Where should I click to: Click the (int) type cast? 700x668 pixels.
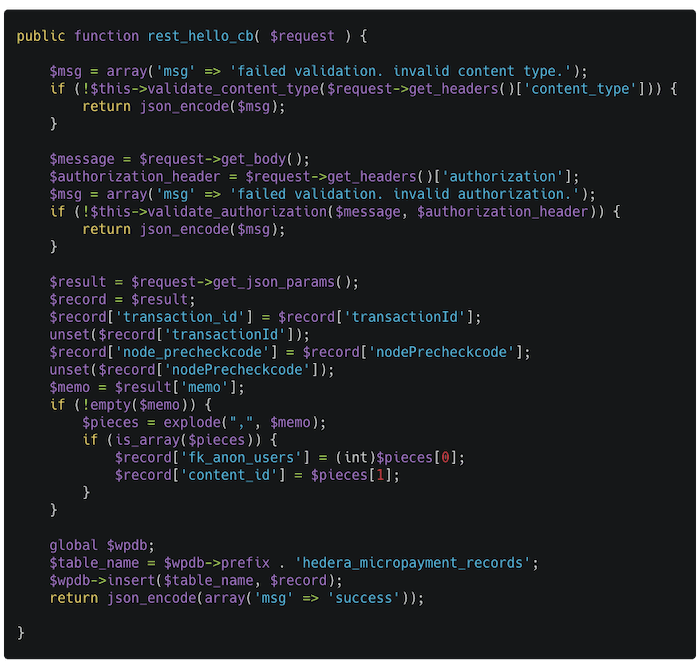click(356, 457)
